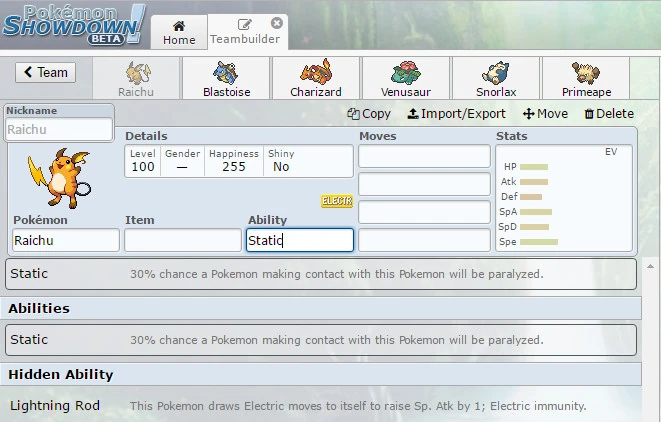Switch to Charizard in the team bar
Viewport: 661px width, 422px height.
(x=315, y=79)
